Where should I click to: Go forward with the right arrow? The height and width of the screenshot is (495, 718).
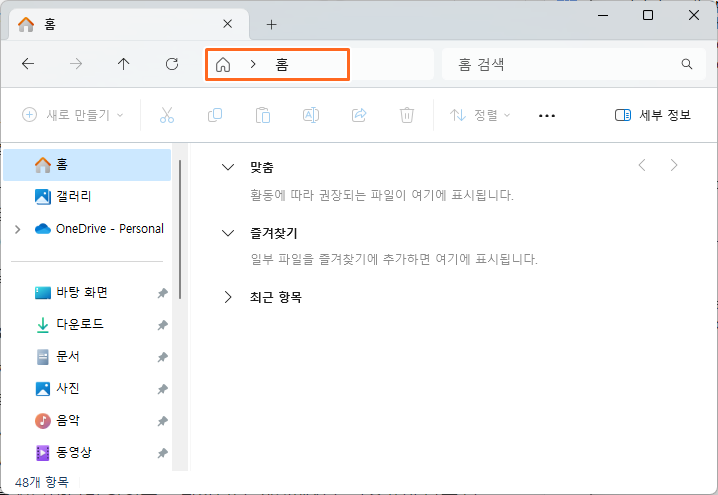(x=76, y=64)
